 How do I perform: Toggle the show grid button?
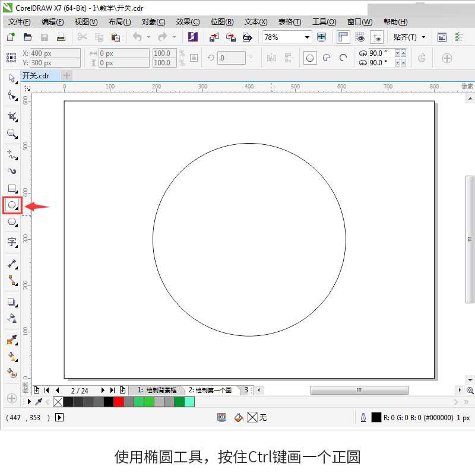tap(360, 37)
